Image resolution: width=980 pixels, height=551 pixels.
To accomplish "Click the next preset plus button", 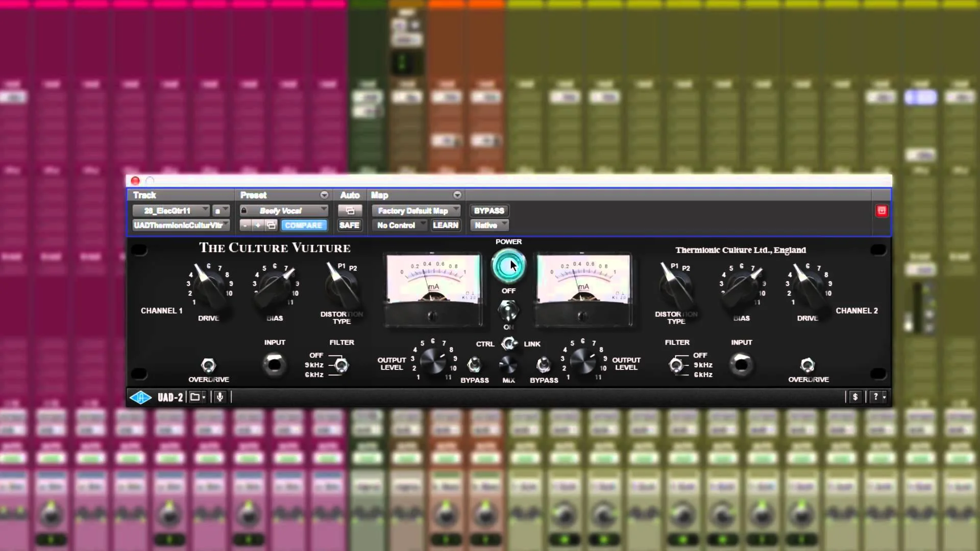I will tap(258, 225).
